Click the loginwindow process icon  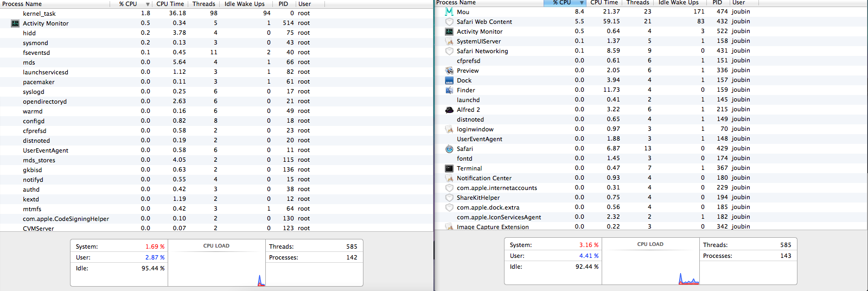click(x=449, y=129)
